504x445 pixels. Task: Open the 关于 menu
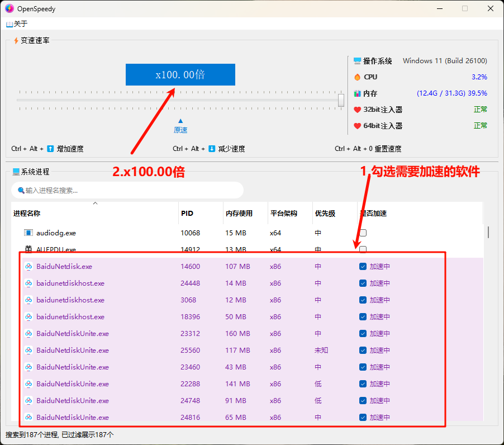[x=16, y=23]
